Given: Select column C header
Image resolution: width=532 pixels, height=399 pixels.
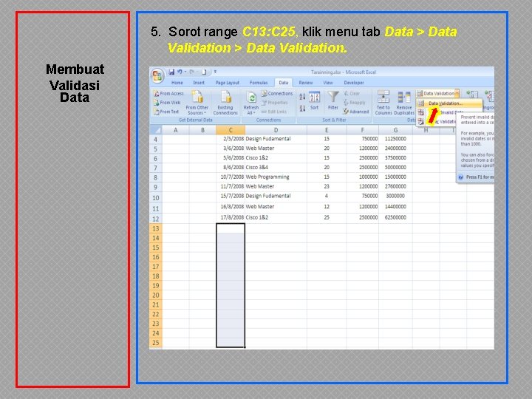Looking at the screenshot, I should click(x=231, y=130).
